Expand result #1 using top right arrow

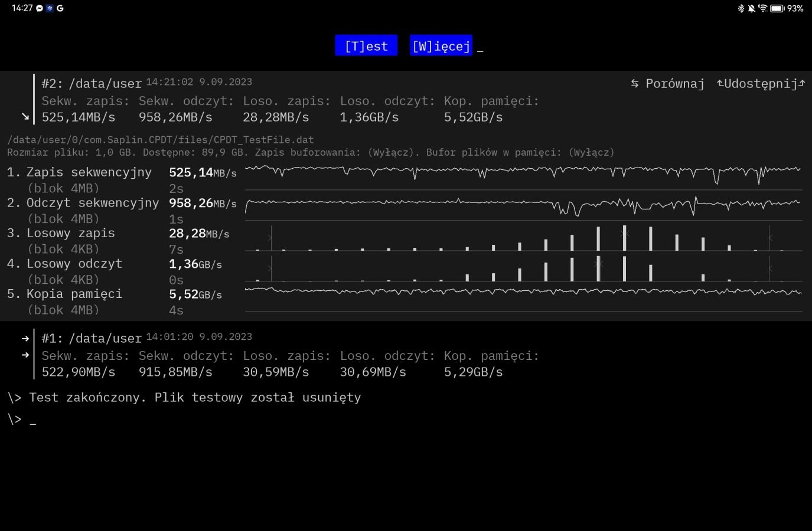point(25,339)
